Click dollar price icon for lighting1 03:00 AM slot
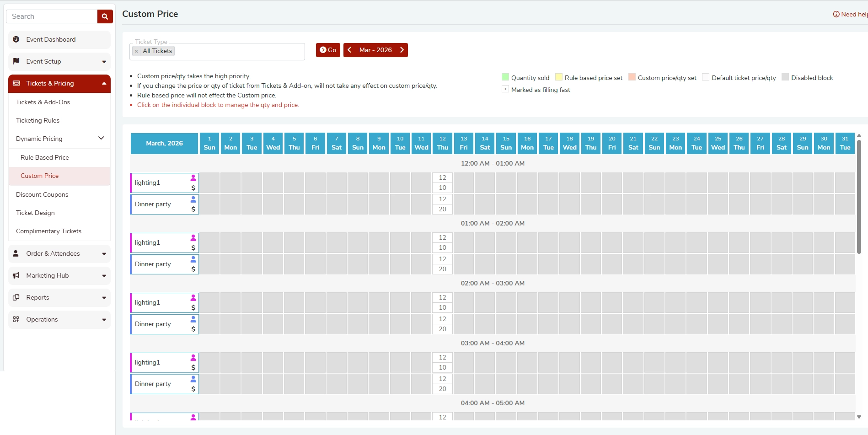This screenshot has width=868, height=435. click(193, 367)
